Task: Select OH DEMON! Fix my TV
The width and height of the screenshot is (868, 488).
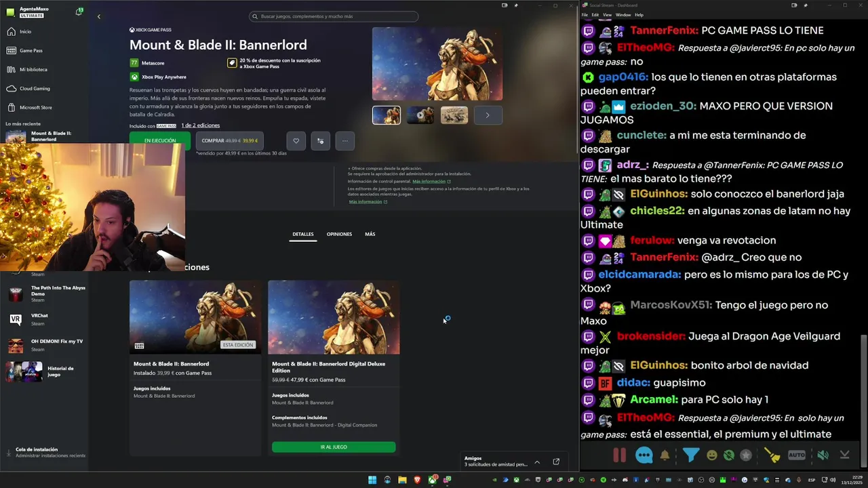Action: pyautogui.click(x=45, y=345)
